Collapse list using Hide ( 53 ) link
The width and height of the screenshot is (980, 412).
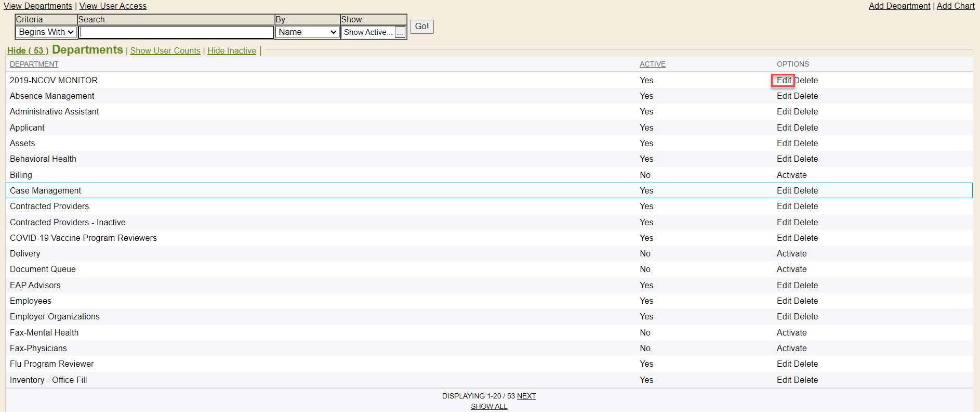[x=28, y=50]
